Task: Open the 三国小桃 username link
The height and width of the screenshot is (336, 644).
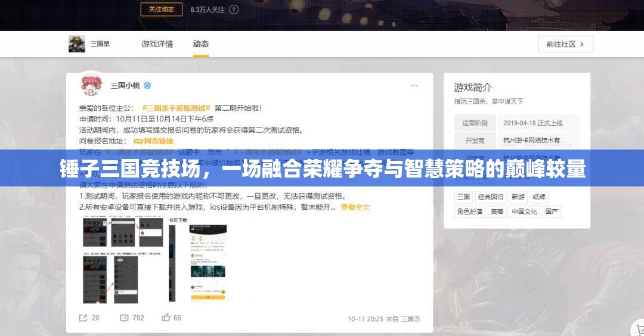Action: 125,85
